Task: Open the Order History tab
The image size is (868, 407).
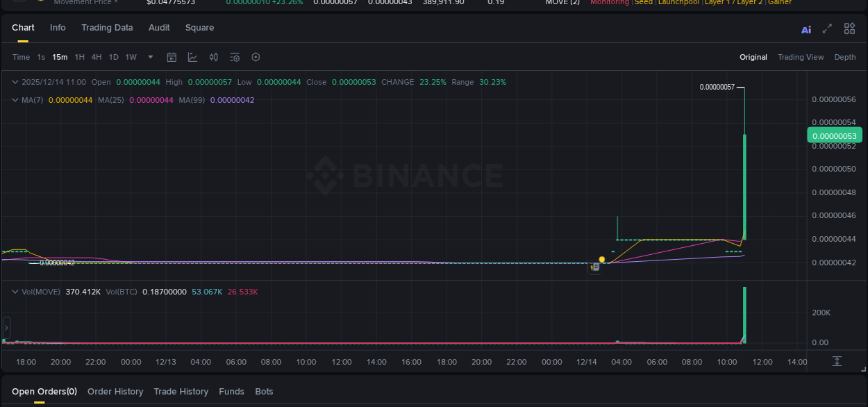Action: point(115,391)
